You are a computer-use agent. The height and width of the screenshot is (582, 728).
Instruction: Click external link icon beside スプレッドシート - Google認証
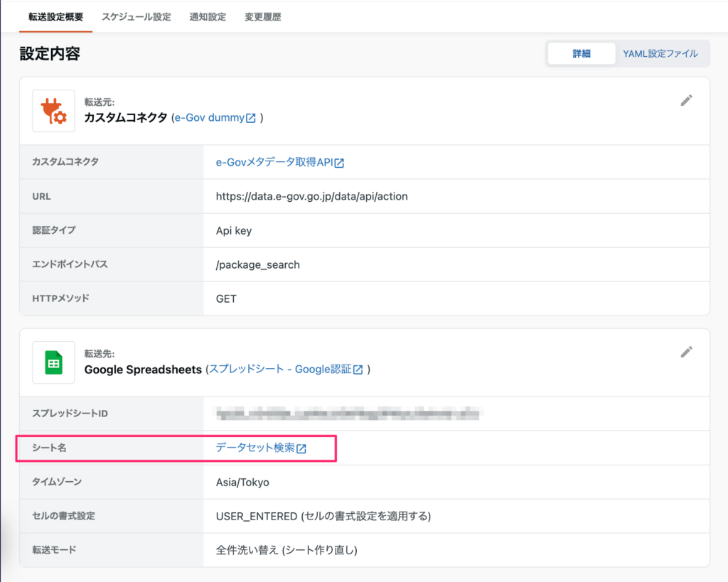click(x=358, y=370)
